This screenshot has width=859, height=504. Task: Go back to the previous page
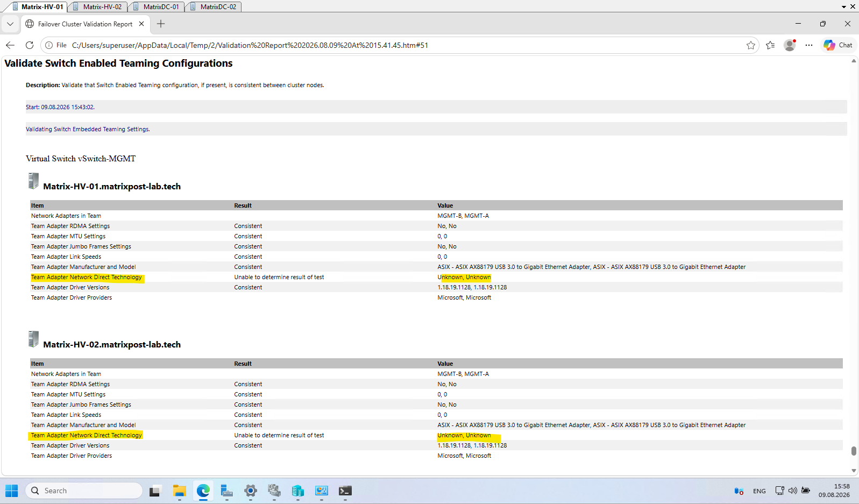(10, 45)
